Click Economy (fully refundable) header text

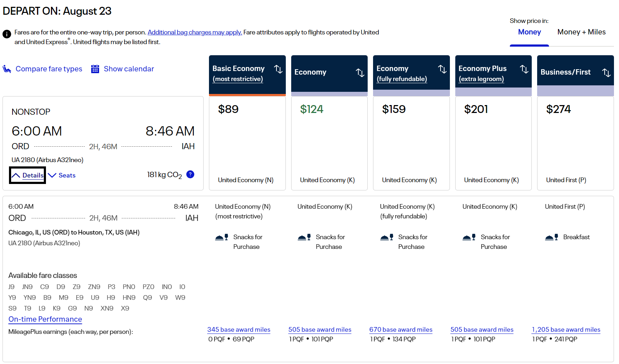(x=402, y=74)
